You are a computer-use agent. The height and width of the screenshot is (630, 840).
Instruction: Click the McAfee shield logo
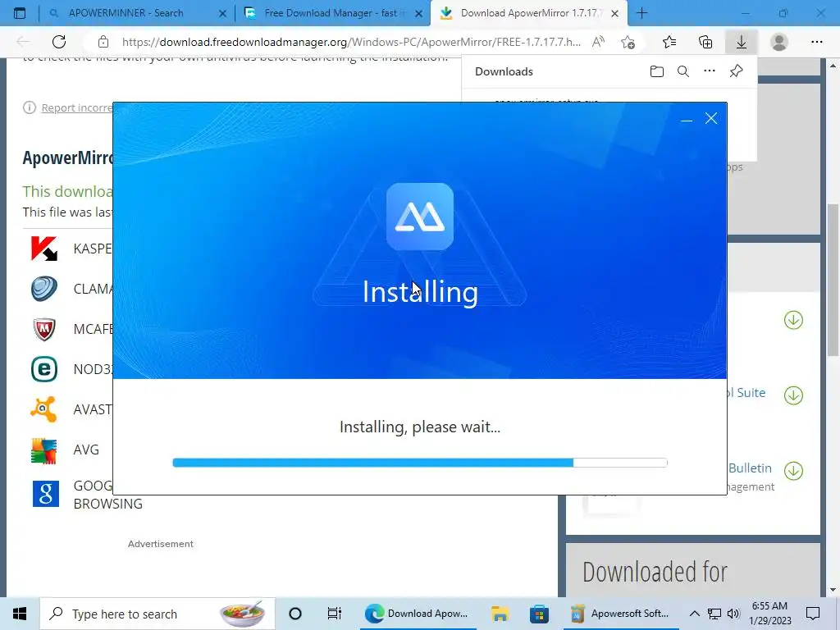pos(44,329)
